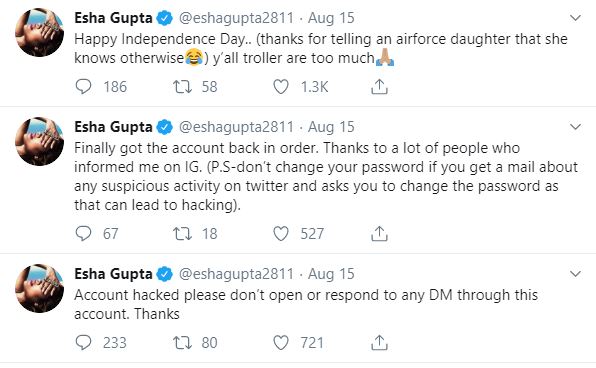Viewport: 596px width, 368px height.
Task: Retweet the tweet with 18 retweets
Action: pyautogui.click(x=182, y=233)
